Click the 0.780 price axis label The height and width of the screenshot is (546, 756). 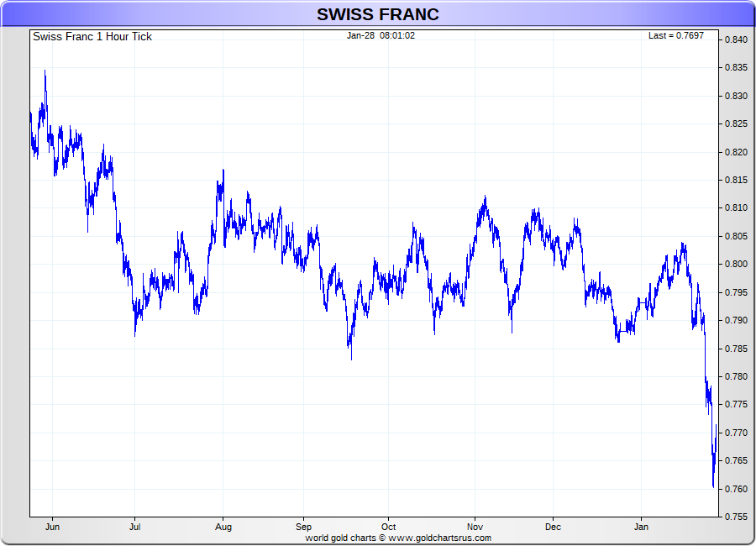coord(736,376)
